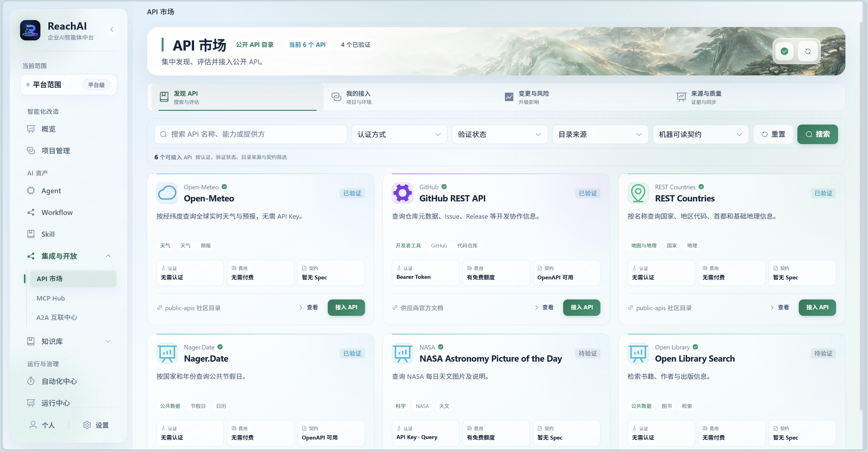Click the Bearer Token value on GitHub card
The height and width of the screenshot is (452, 868).
tap(413, 277)
